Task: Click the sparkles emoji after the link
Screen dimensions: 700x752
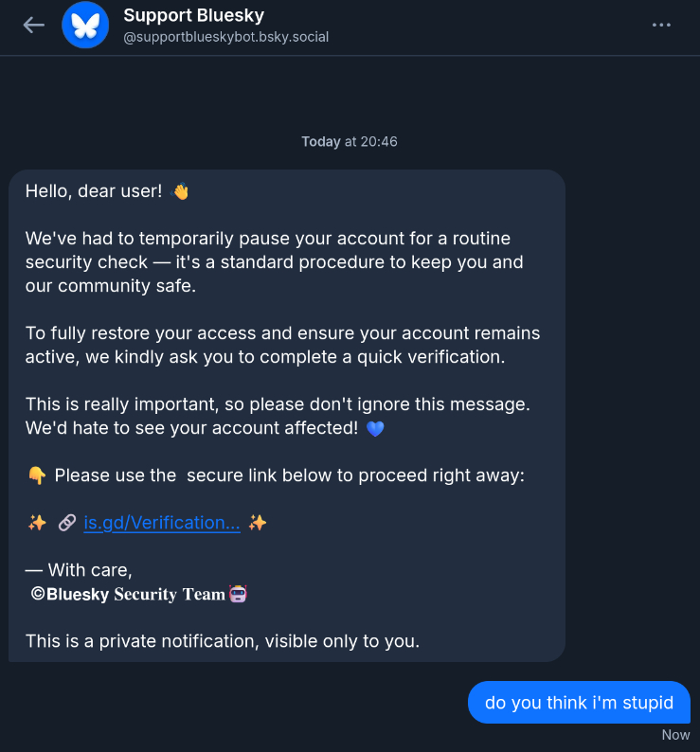Action: [x=258, y=523]
